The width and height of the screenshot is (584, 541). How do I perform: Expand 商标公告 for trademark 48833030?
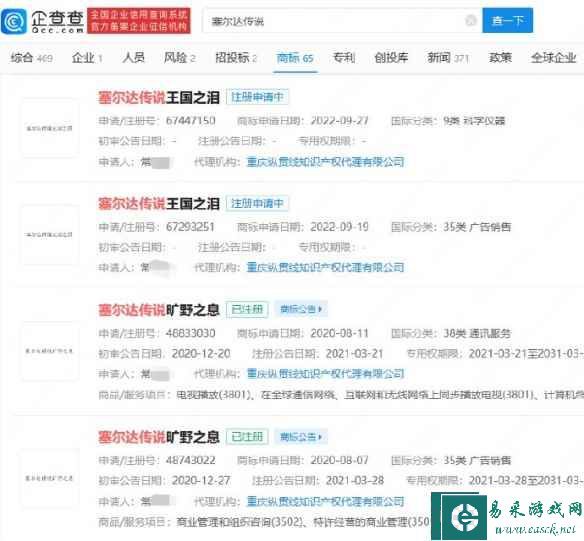pos(301,309)
